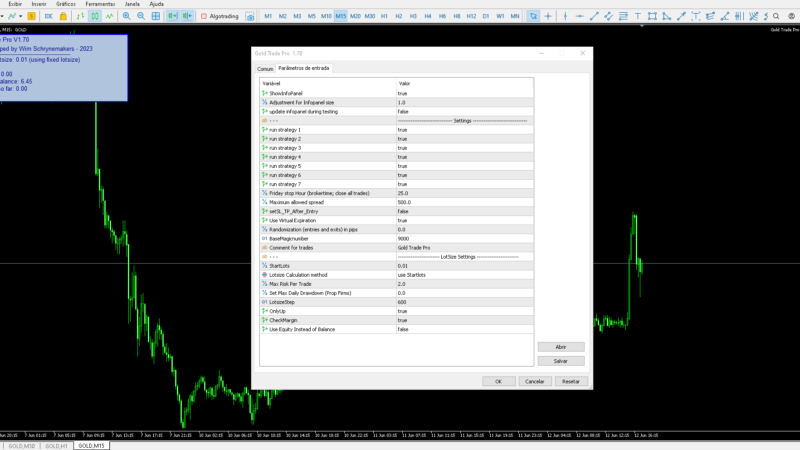
Task: Select the vertical line drawing tool
Action: (x=565, y=16)
